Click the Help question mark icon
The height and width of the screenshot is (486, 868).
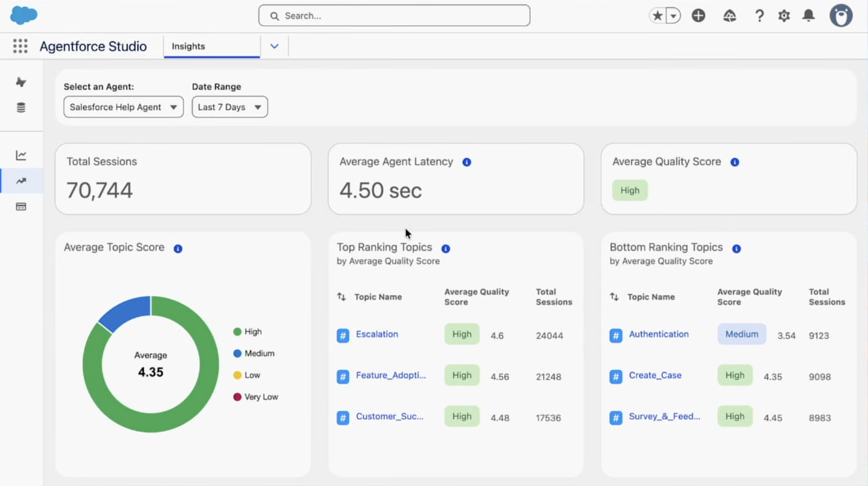(759, 15)
